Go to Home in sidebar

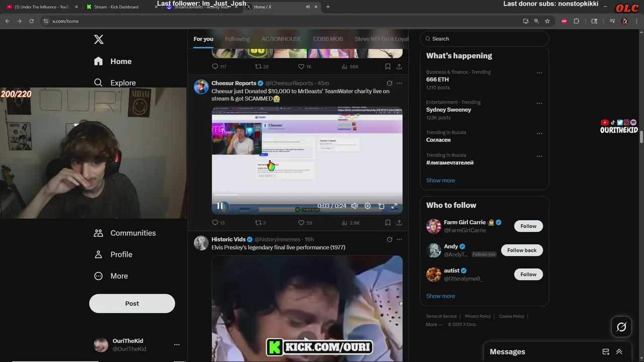113,61
